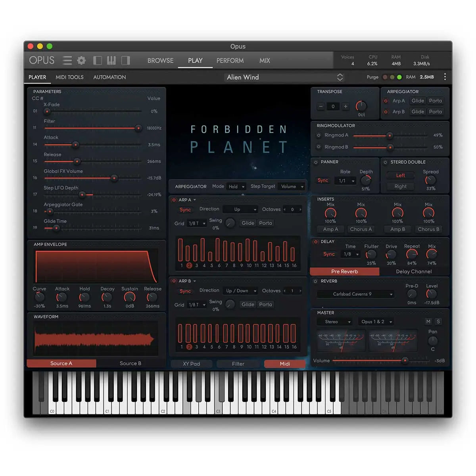This screenshot has height=476, width=476.
Task: Open the settings gear icon
Action: tap(81, 60)
